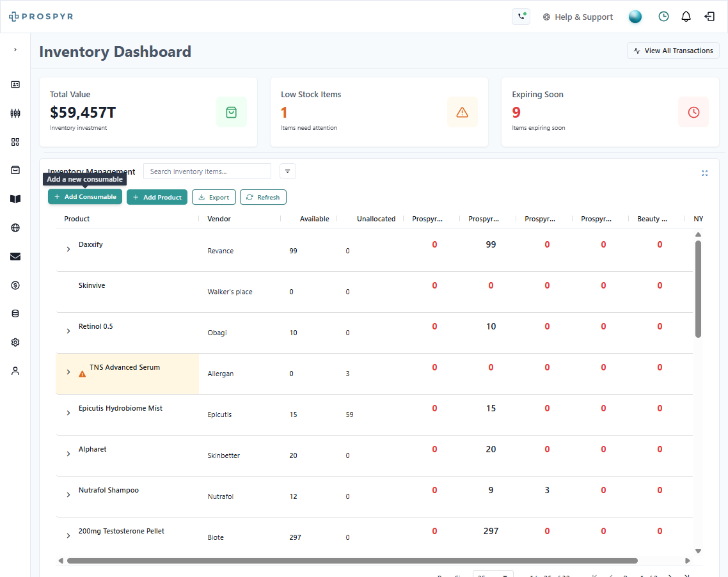Sort by Product column header
728x577 pixels.
77,219
